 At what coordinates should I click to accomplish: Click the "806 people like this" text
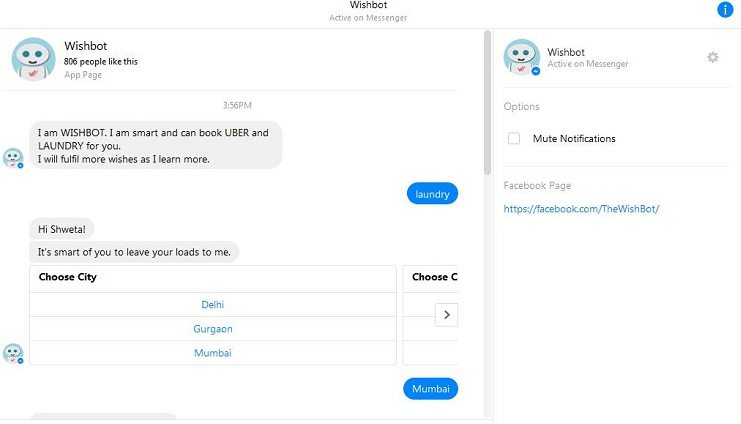pyautogui.click(x=101, y=61)
